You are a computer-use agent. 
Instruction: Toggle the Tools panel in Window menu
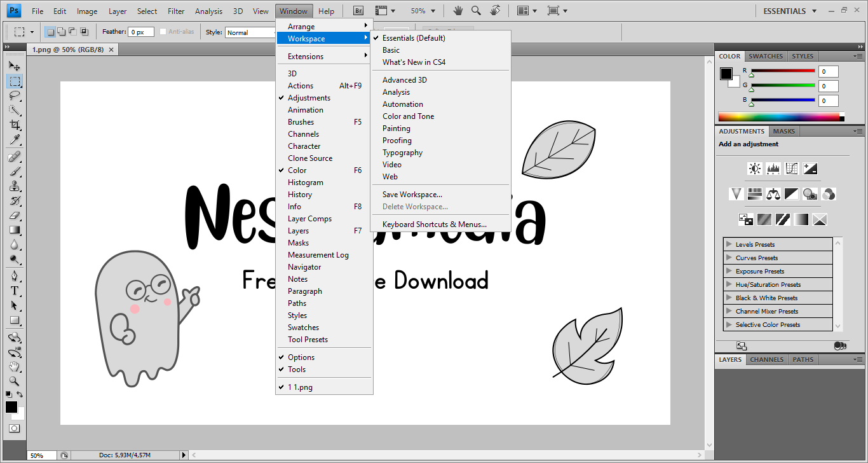[x=297, y=370]
